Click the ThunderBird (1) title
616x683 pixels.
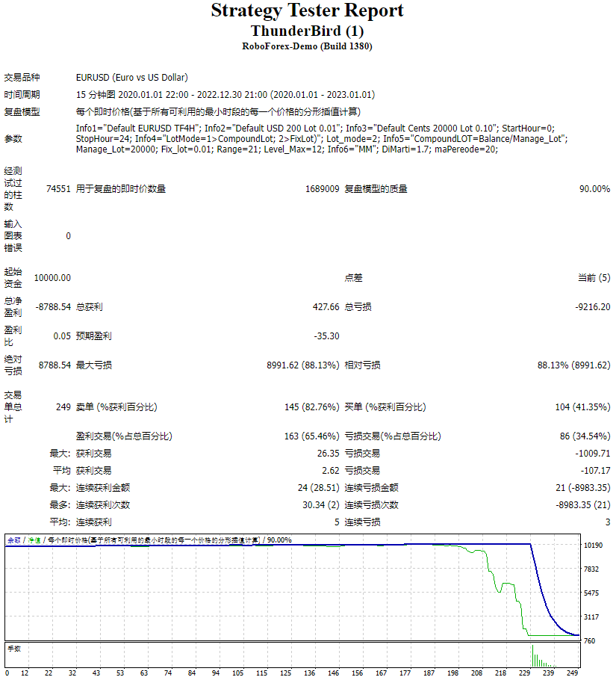pyautogui.click(x=308, y=31)
